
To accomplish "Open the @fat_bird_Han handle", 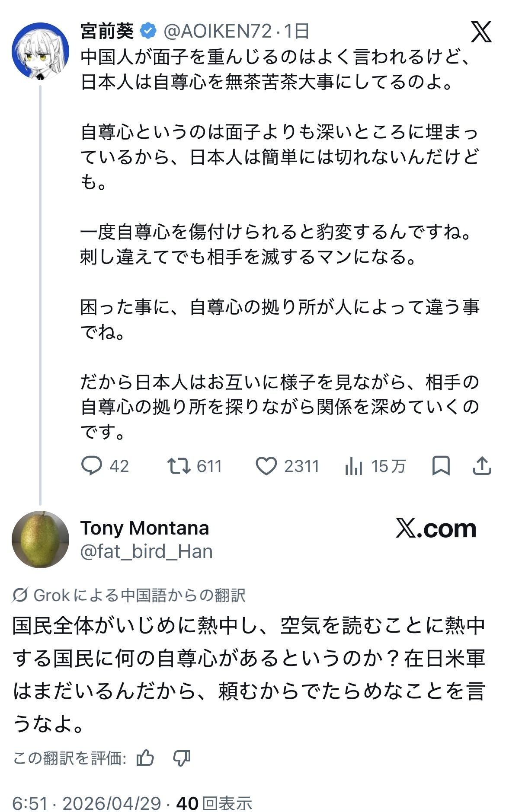I will (146, 551).
